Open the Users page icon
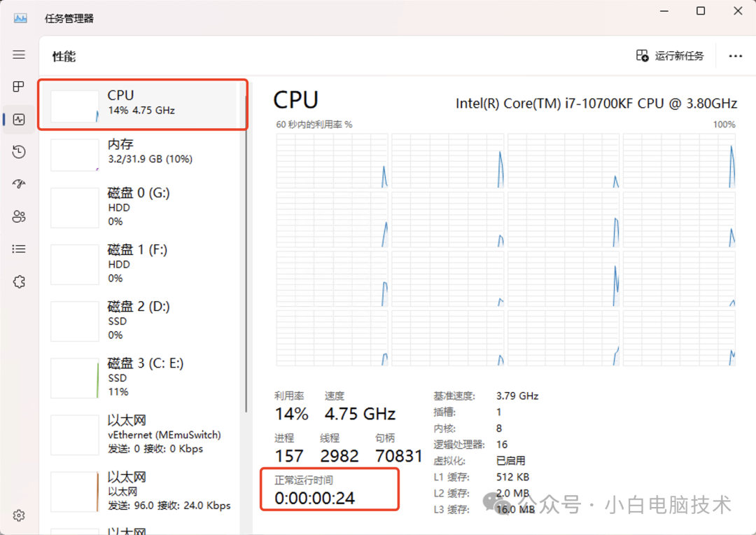756x535 pixels. point(19,216)
